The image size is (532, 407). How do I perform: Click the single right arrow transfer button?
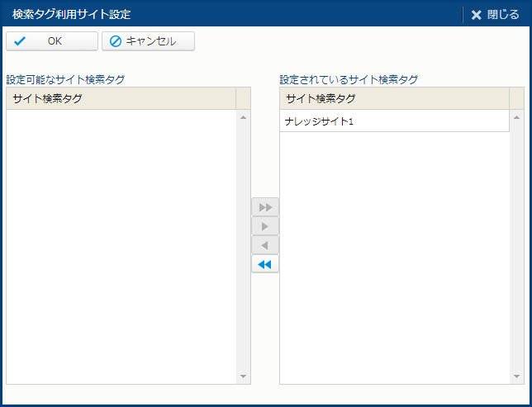pyautogui.click(x=265, y=226)
